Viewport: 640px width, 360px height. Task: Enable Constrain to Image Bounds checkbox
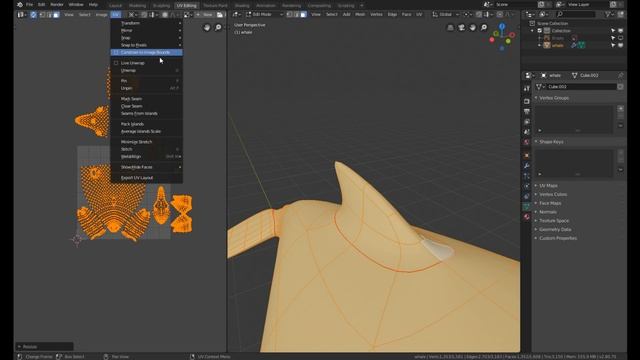point(116,52)
